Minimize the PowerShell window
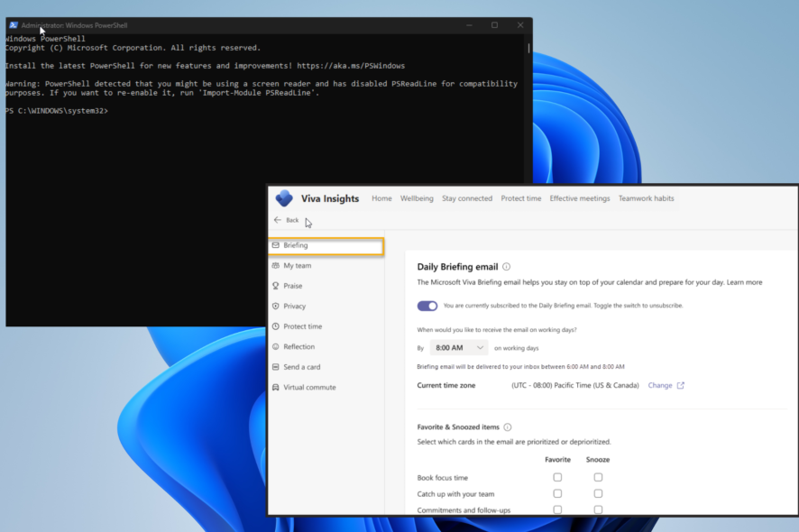The width and height of the screenshot is (799, 532). pos(469,25)
